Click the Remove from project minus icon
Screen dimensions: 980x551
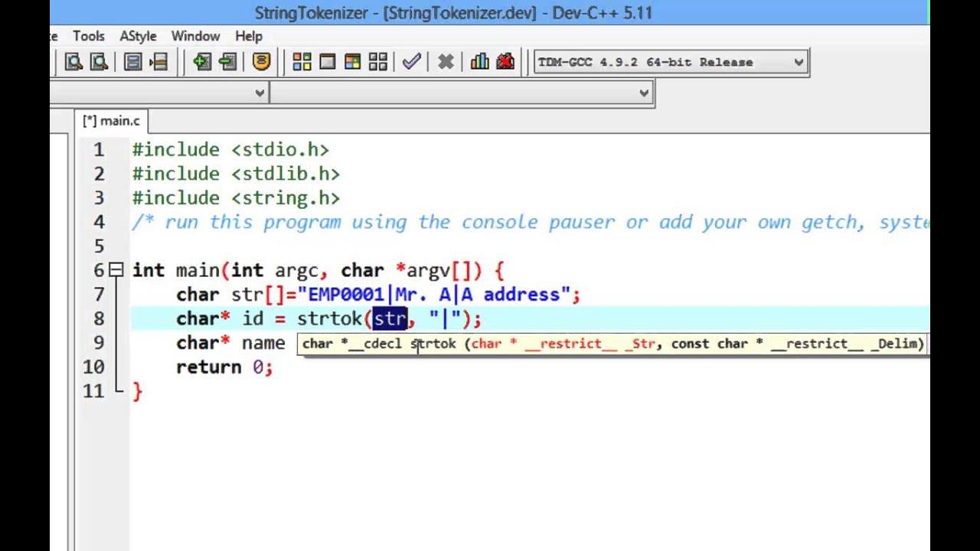pyautogui.click(x=227, y=62)
